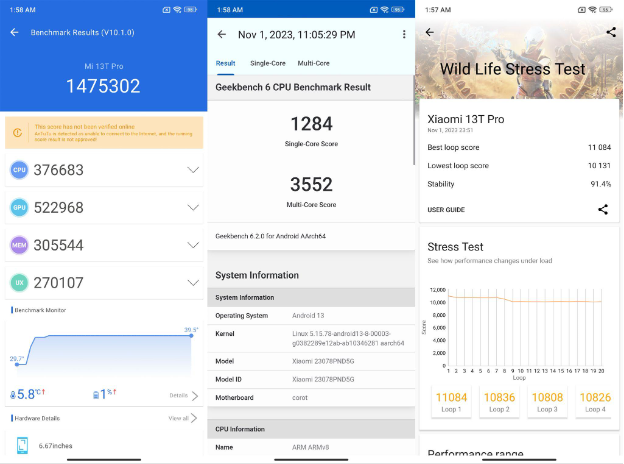Select Loop 4 score card 10826

pyautogui.click(x=595, y=402)
